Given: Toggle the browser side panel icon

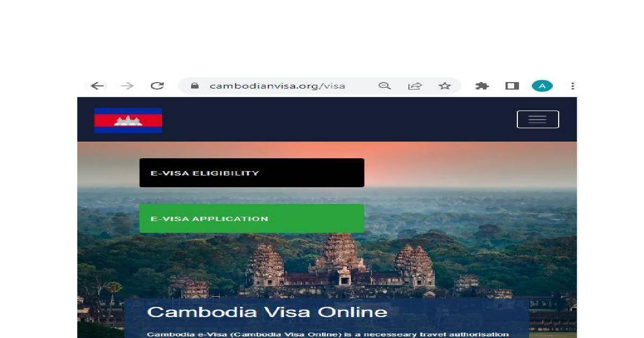Looking at the screenshot, I should click(x=512, y=86).
